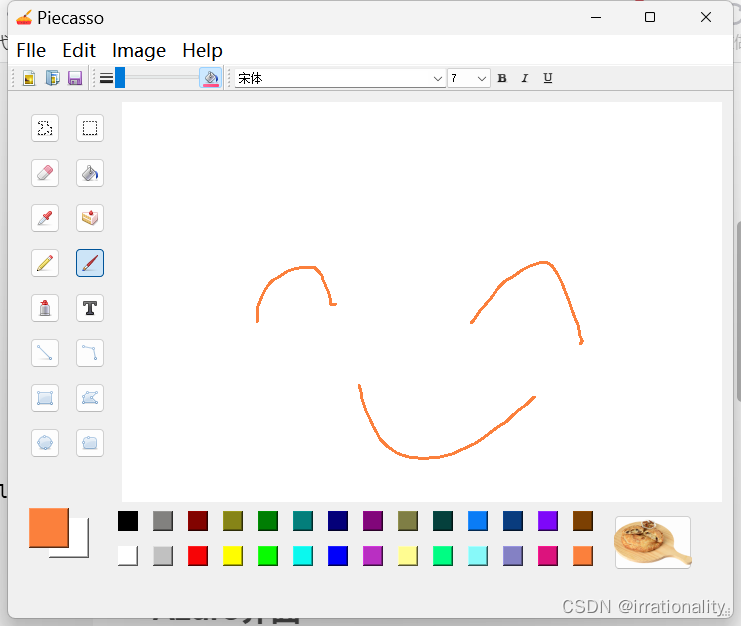This screenshot has width=741, height=626.
Task: Pick the hot pink magenta swatch
Action: [x=548, y=556]
